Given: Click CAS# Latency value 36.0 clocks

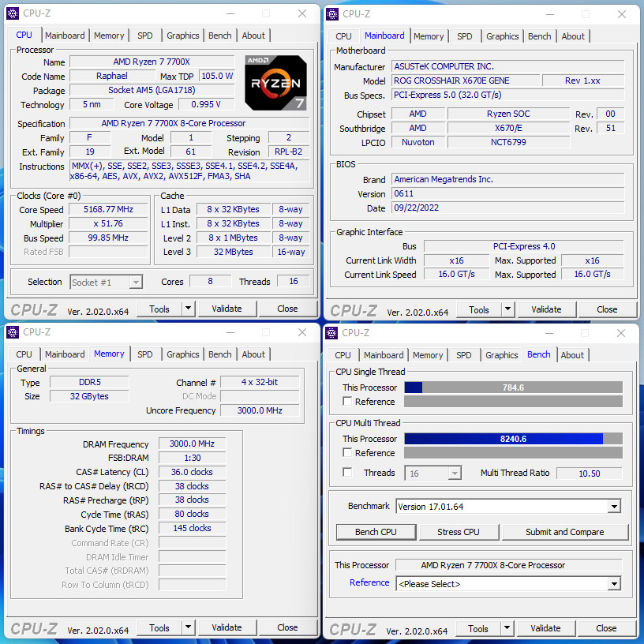Looking at the screenshot, I should [x=193, y=472].
